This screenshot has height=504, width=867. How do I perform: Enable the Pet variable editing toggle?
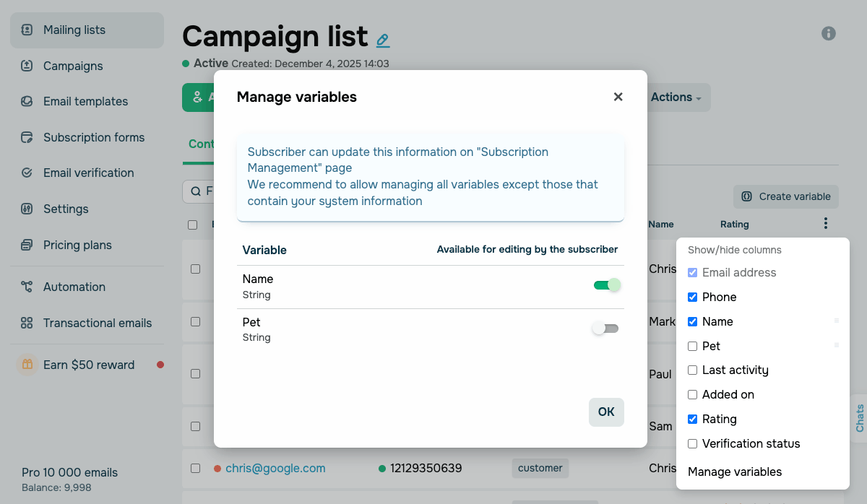pyautogui.click(x=605, y=329)
